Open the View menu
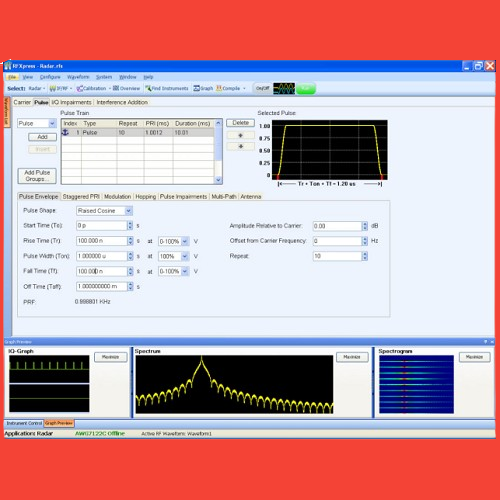Viewport: 500px width, 500px height. point(28,77)
